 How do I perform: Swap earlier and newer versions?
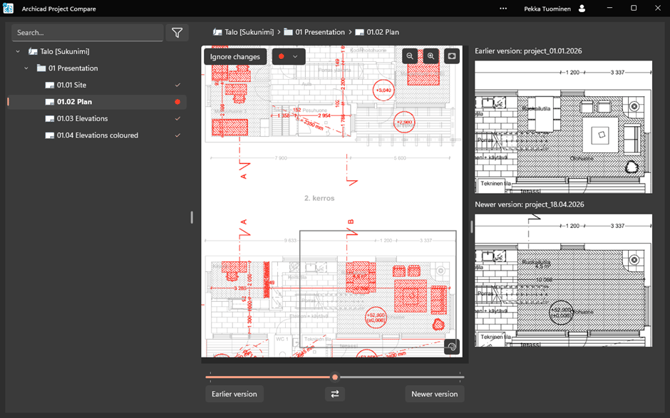tap(335, 394)
